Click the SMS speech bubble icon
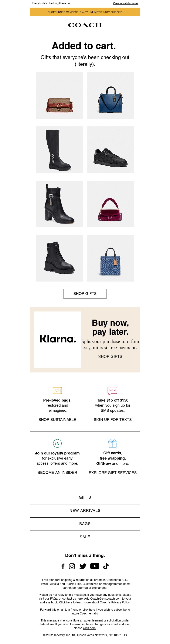Viewport: 170px width, 644px height. (112, 391)
